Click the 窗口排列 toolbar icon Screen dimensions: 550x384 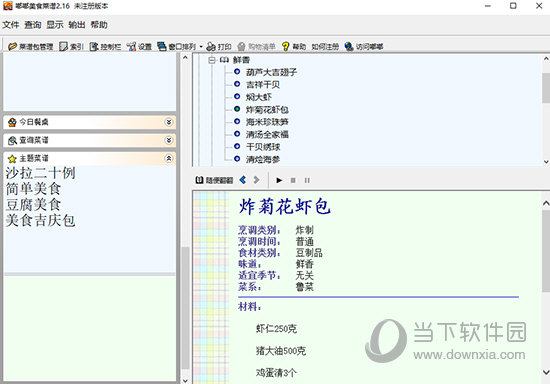[x=161, y=46]
